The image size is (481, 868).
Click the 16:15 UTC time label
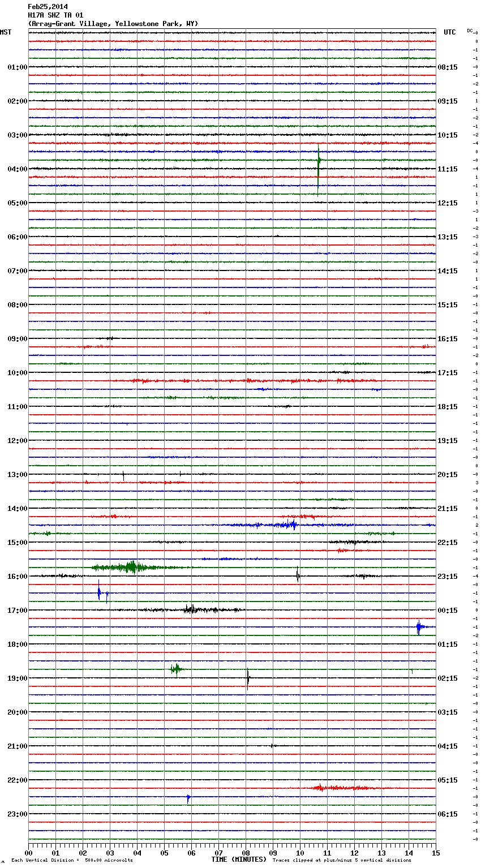[448, 339]
